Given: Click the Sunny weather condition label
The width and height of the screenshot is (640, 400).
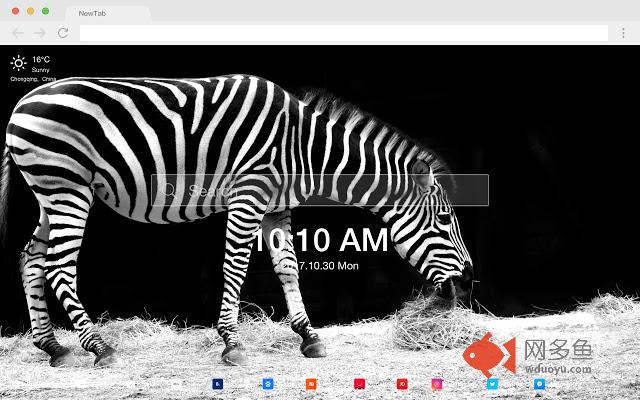Looking at the screenshot, I should (40, 70).
